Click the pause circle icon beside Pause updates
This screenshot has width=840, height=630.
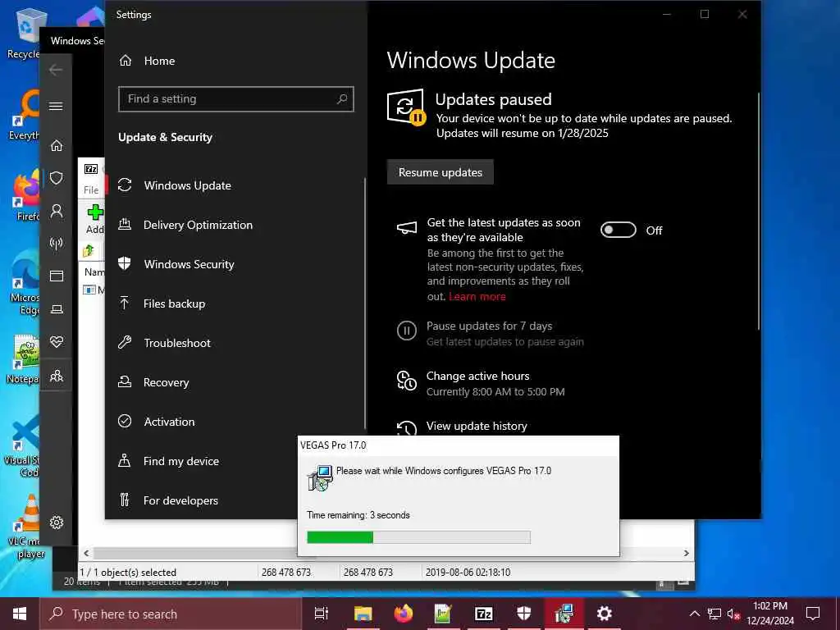coord(407,331)
